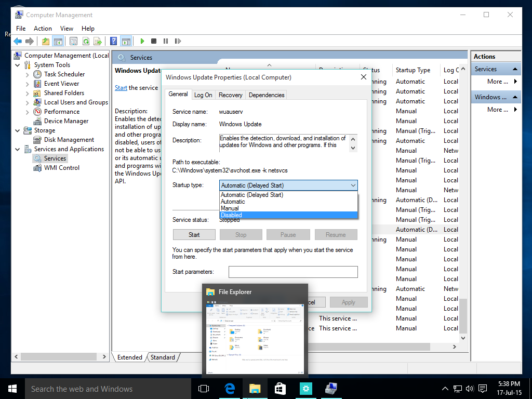
Task: Collapse the System Tools tree node
Action: [x=18, y=65]
